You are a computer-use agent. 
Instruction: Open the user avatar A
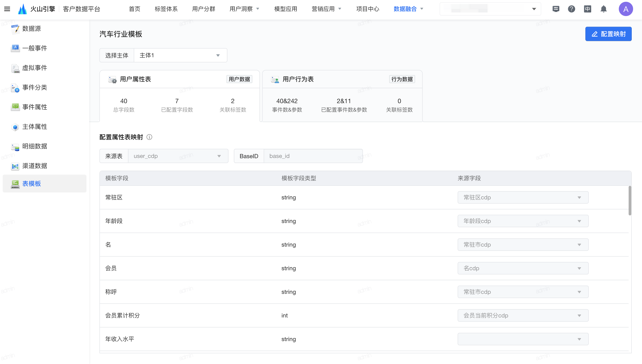(626, 9)
